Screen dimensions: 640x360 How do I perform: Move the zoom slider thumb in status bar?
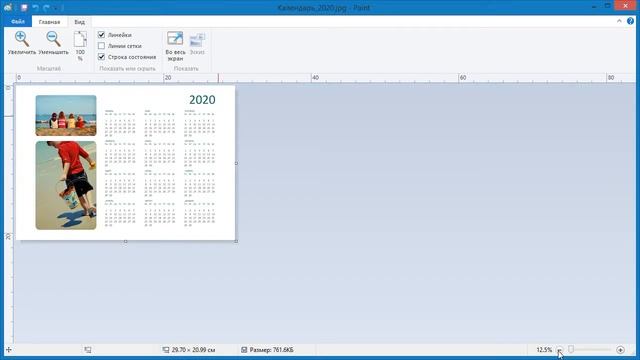pyautogui.click(x=571, y=349)
